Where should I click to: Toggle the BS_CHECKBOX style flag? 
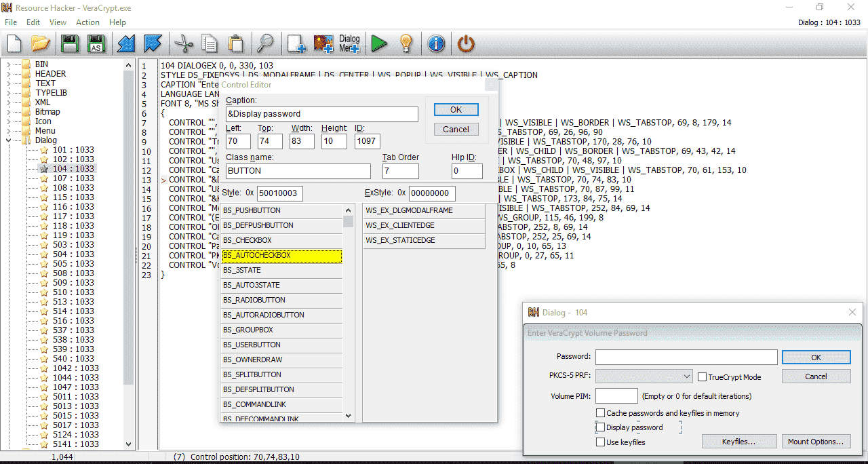click(x=281, y=241)
